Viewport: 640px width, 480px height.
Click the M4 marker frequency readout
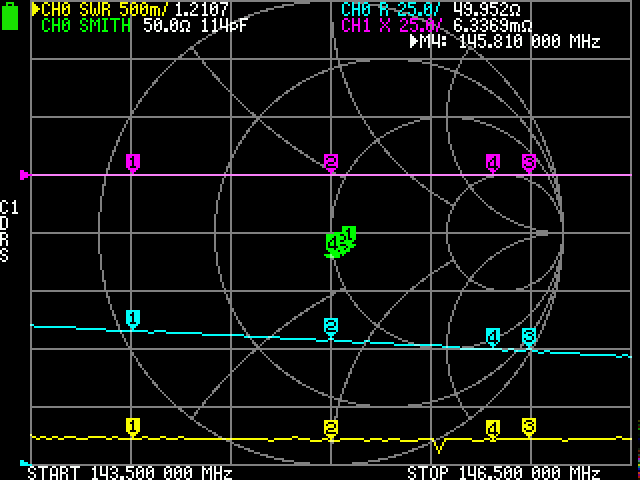(505, 42)
